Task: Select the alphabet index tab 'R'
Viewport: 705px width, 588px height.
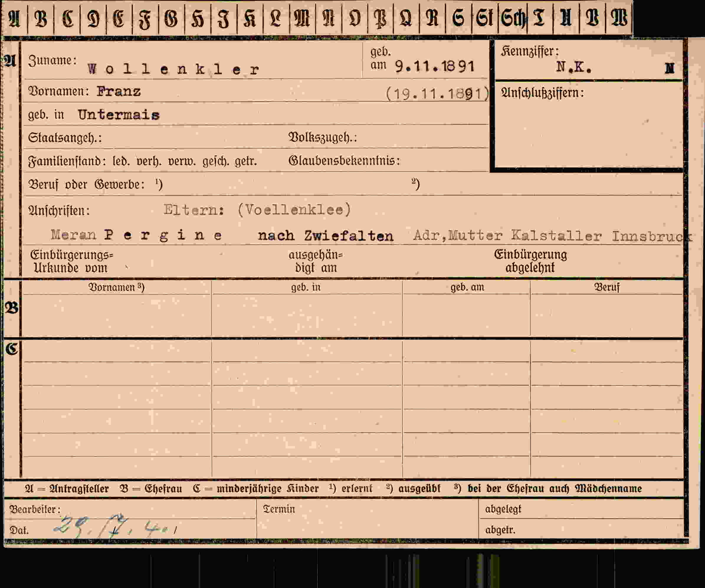Action: (432, 17)
